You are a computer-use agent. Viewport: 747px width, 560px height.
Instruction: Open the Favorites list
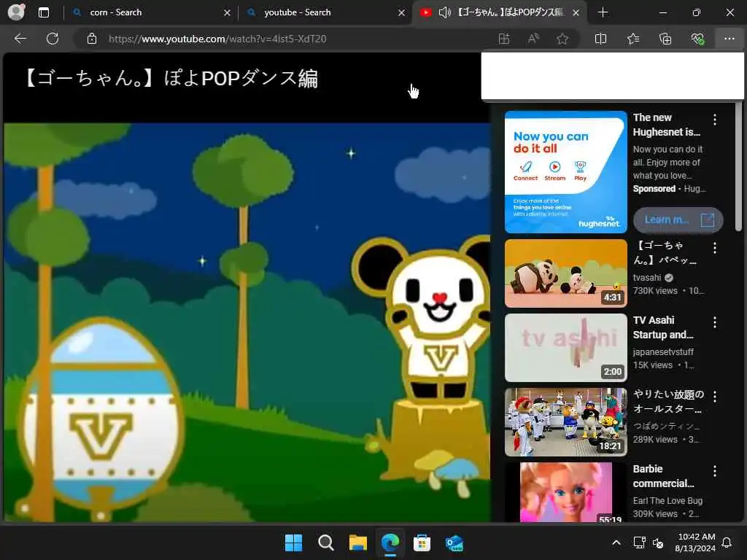(633, 39)
